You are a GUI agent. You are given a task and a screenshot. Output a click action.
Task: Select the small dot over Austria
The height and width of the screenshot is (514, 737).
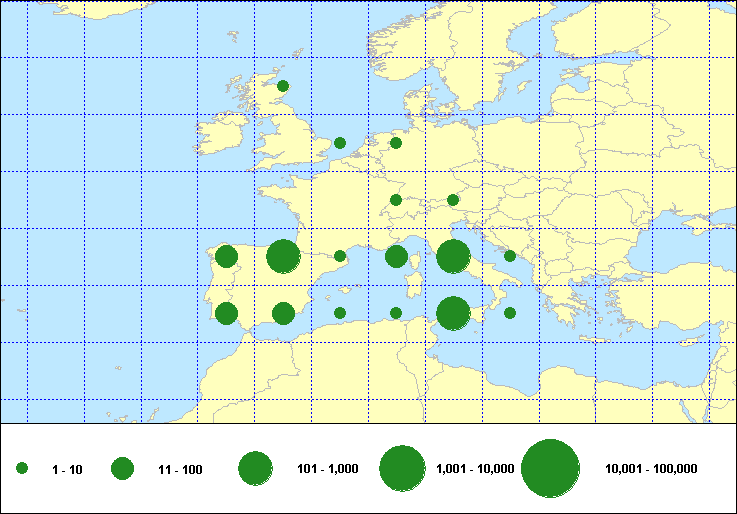coord(453,200)
